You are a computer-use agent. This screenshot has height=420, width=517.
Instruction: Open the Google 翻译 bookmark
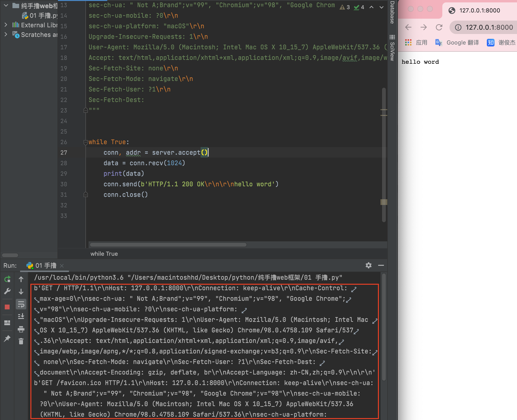pos(457,43)
